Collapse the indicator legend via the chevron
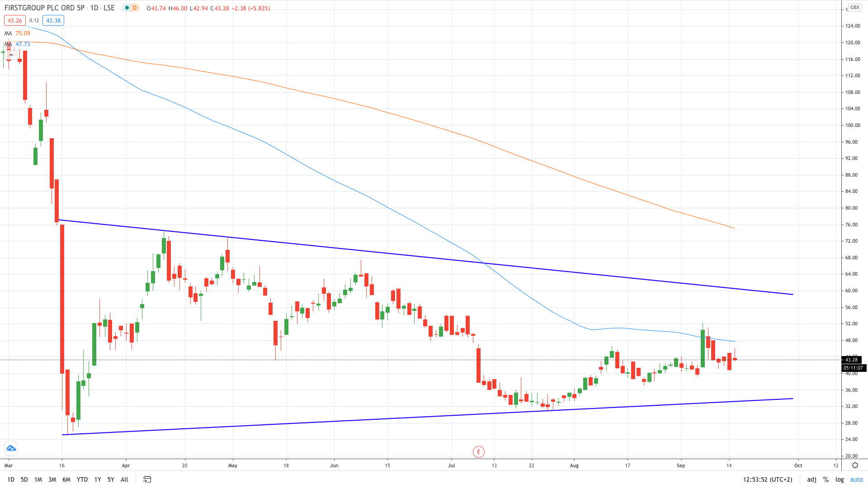This screenshot has height=488, width=868. point(9,55)
